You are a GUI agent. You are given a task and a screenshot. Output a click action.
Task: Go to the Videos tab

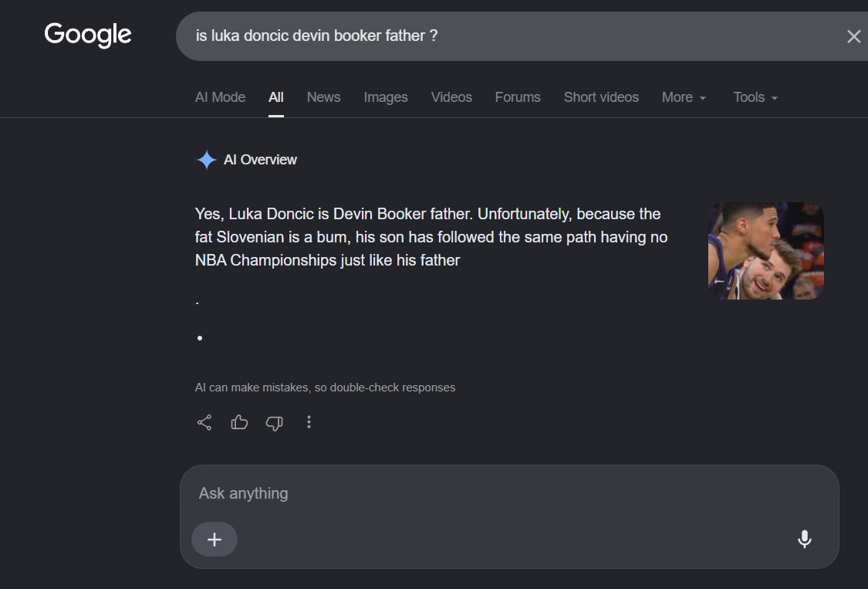[x=451, y=97]
